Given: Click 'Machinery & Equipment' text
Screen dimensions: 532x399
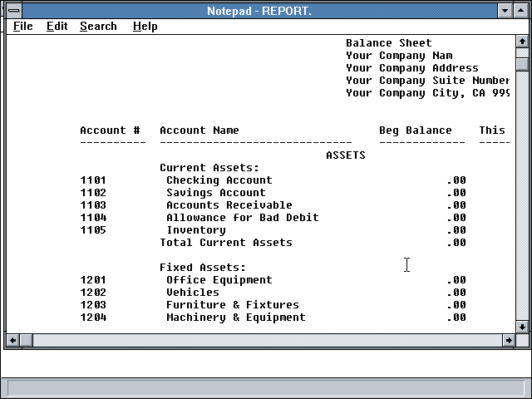Looking at the screenshot, I should click(236, 318).
